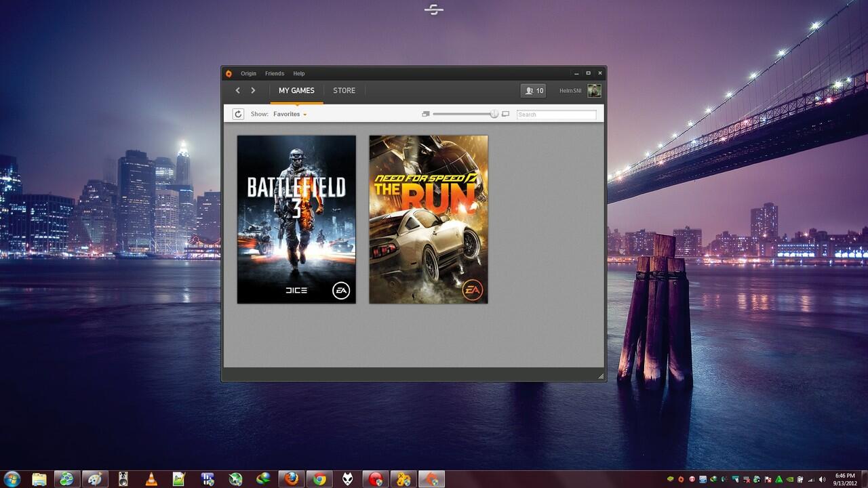Screen dimensions: 868x488
Task: Open the Windows Start menu
Action: (x=12, y=479)
